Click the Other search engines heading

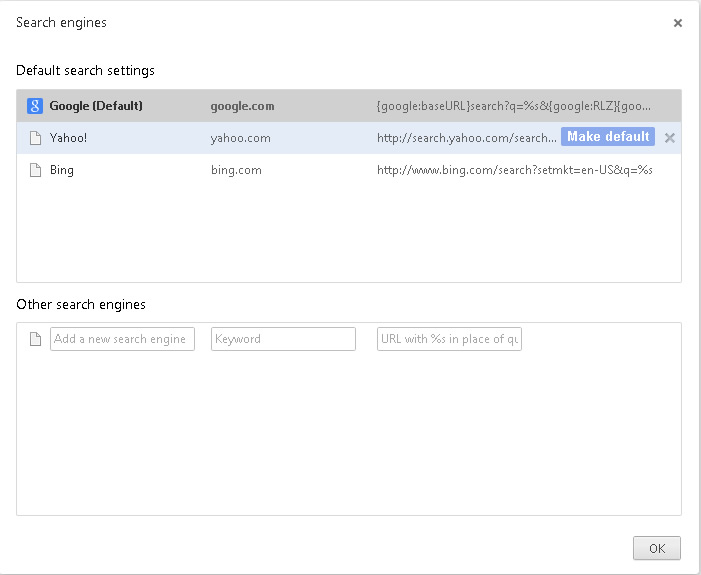tap(81, 304)
